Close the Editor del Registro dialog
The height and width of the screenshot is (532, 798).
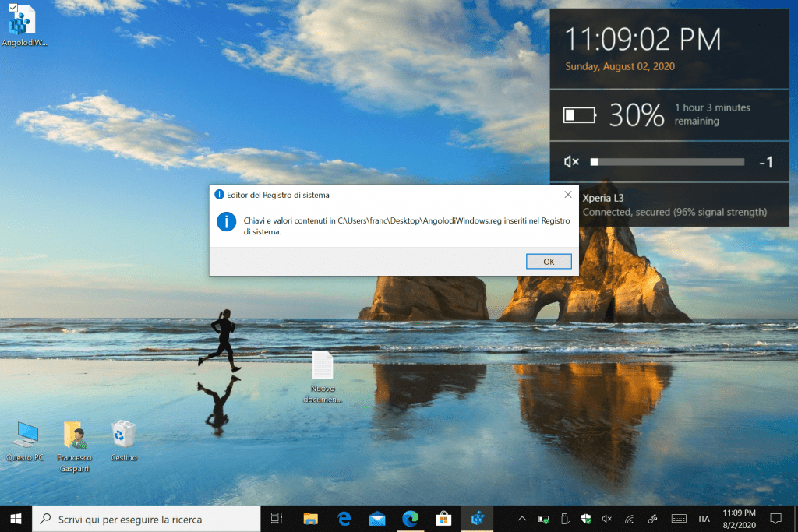pos(567,194)
